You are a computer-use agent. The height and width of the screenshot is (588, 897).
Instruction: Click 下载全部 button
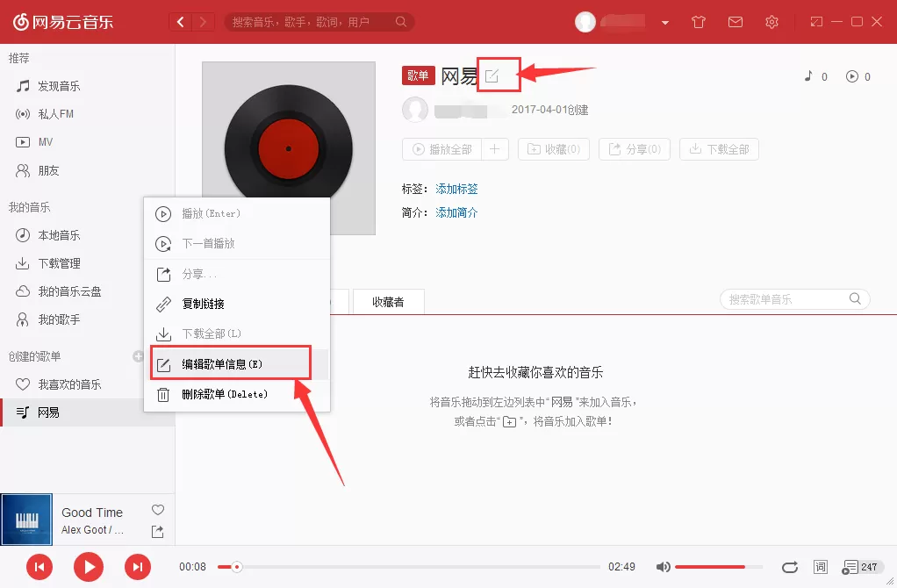[x=719, y=149]
